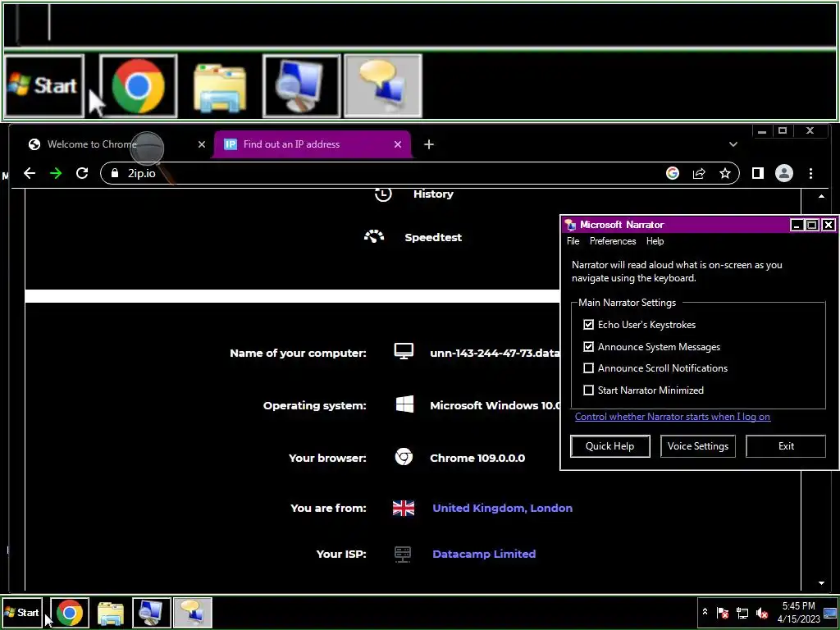This screenshot has height=630, width=840.
Task: Open a new Chrome tab
Action: pos(428,144)
